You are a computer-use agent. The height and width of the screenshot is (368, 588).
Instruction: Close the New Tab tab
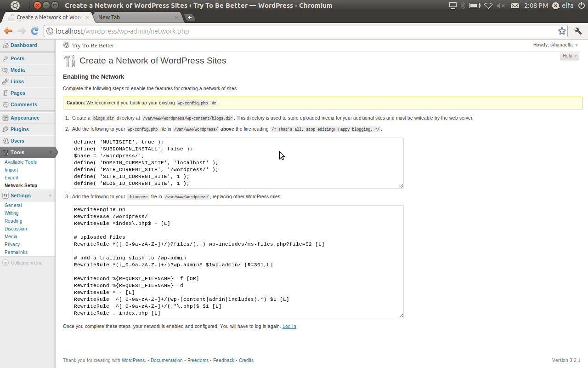[176, 17]
